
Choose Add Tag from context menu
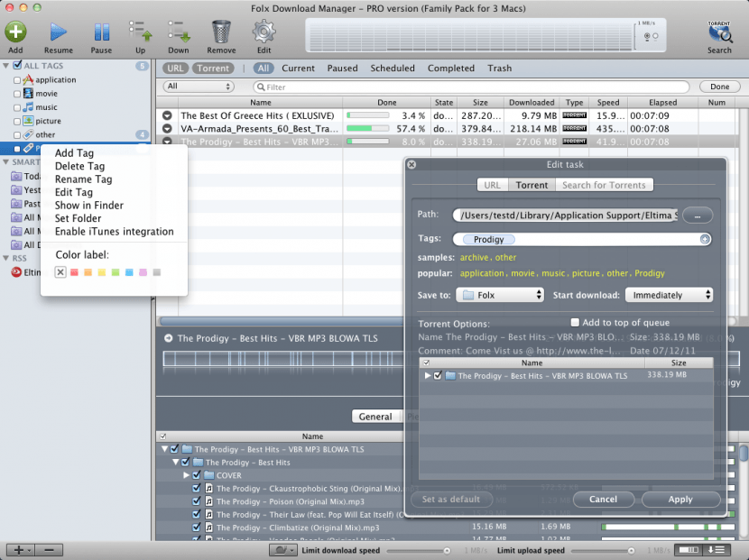(74, 152)
